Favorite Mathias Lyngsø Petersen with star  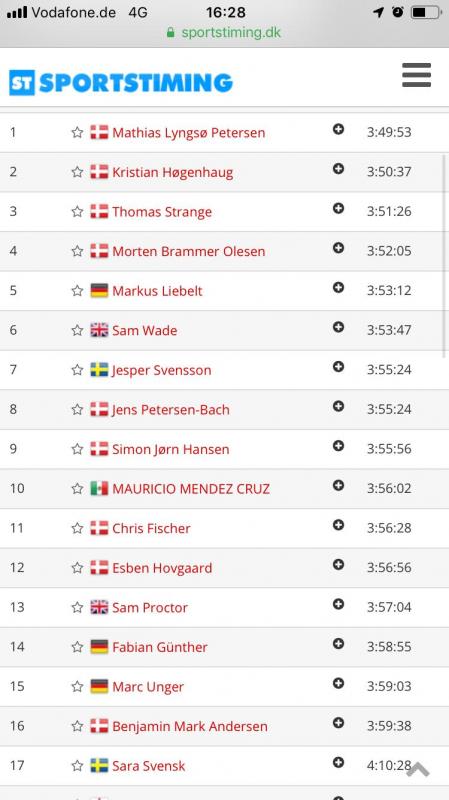coord(77,133)
